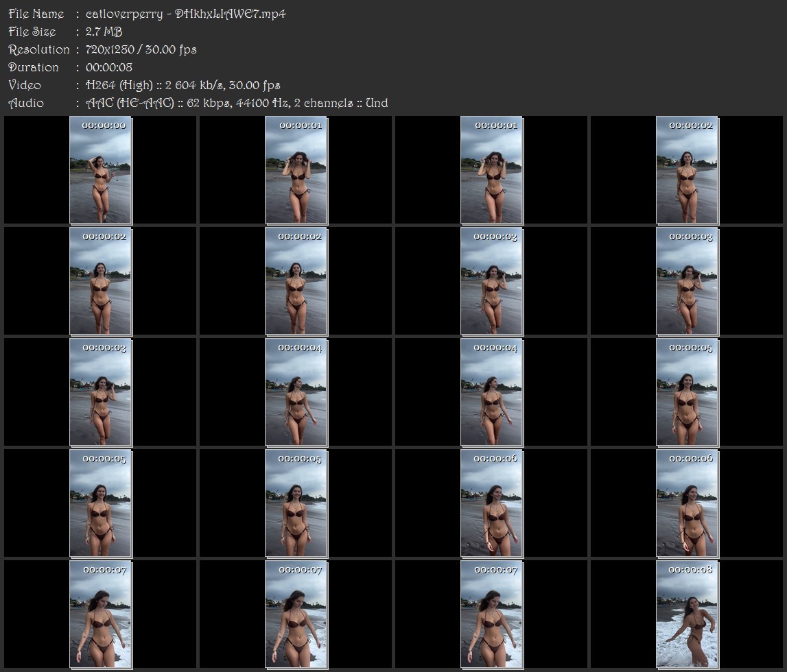
Task: Click the 'File Name' label
Action: pyautogui.click(x=36, y=14)
